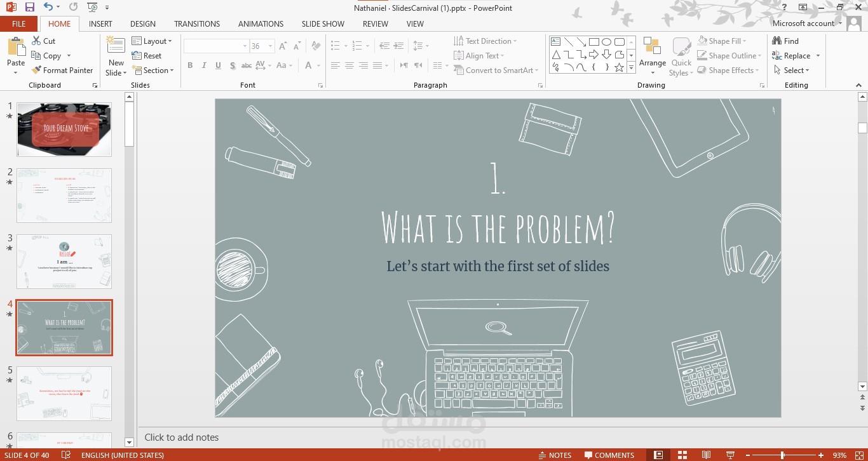The height and width of the screenshot is (461, 868).
Task: Click the Paste clipboard icon
Action: [x=16, y=46]
